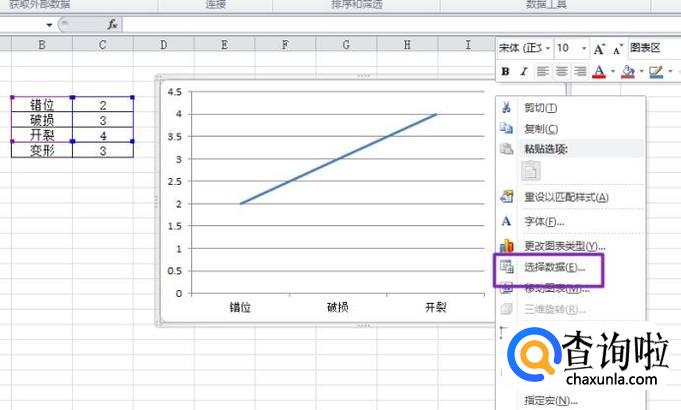Image resolution: width=681 pixels, height=410 pixels.
Task: Choose 重设以匹配样式(A) menu entry
Action: tap(566, 197)
